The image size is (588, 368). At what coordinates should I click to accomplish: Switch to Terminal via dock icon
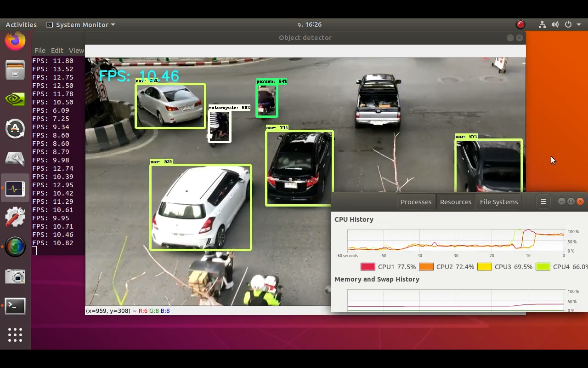[15, 306]
